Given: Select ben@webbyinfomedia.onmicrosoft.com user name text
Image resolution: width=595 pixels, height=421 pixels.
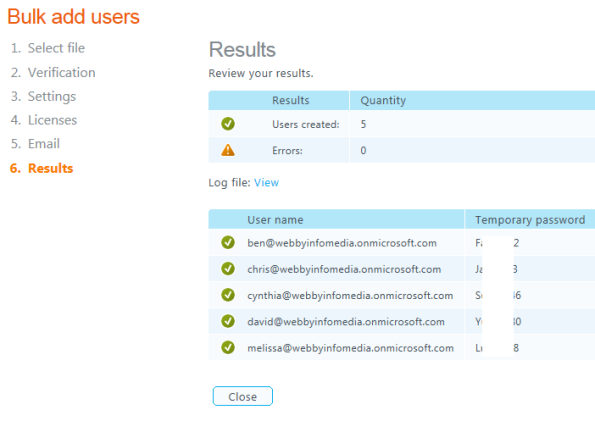Looking at the screenshot, I should point(342,243).
